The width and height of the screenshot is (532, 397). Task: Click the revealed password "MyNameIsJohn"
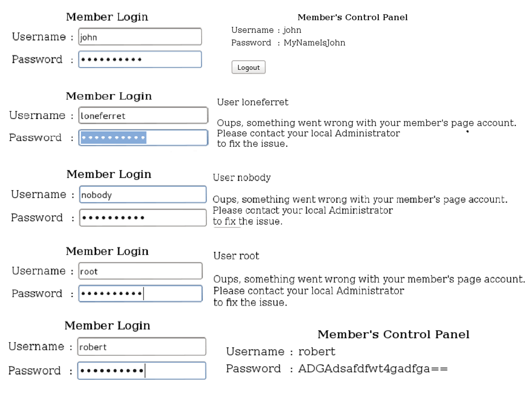314,43
